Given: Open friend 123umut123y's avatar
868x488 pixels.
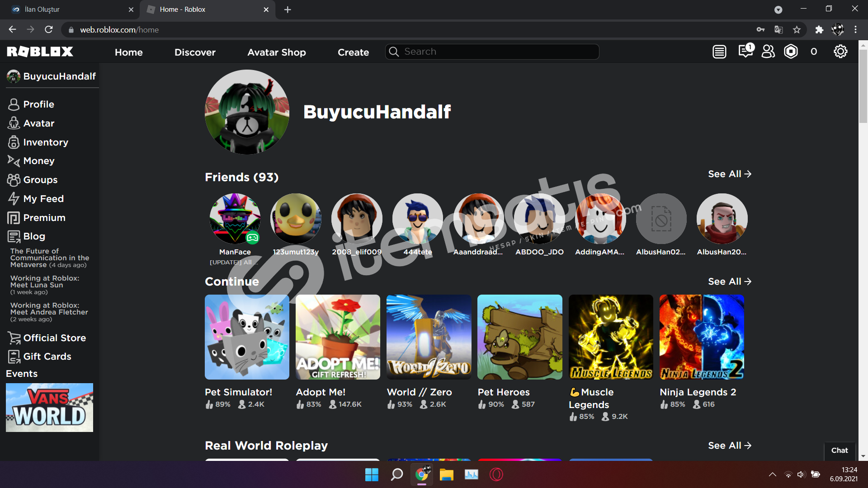Looking at the screenshot, I should tap(296, 219).
